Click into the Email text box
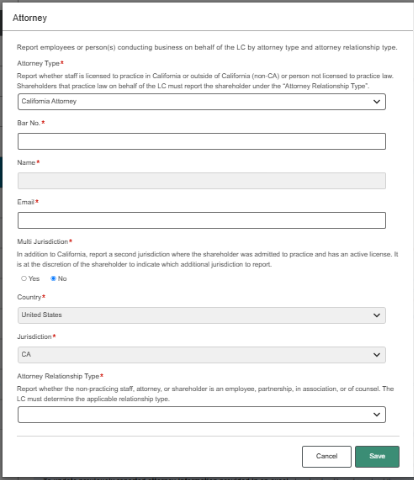The height and width of the screenshot is (480, 414). point(202,220)
